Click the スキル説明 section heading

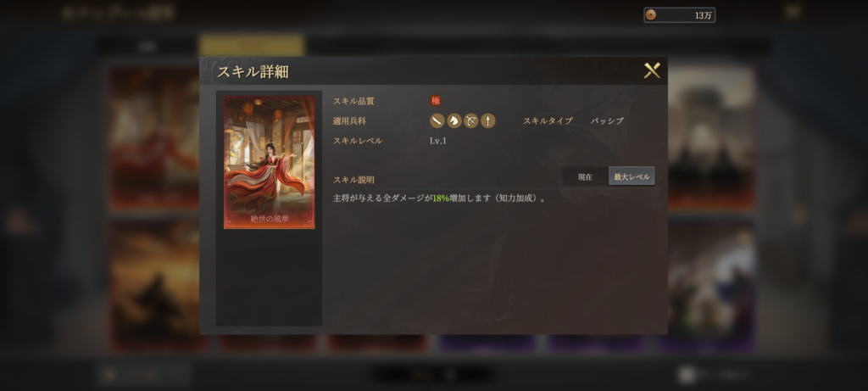click(x=353, y=180)
